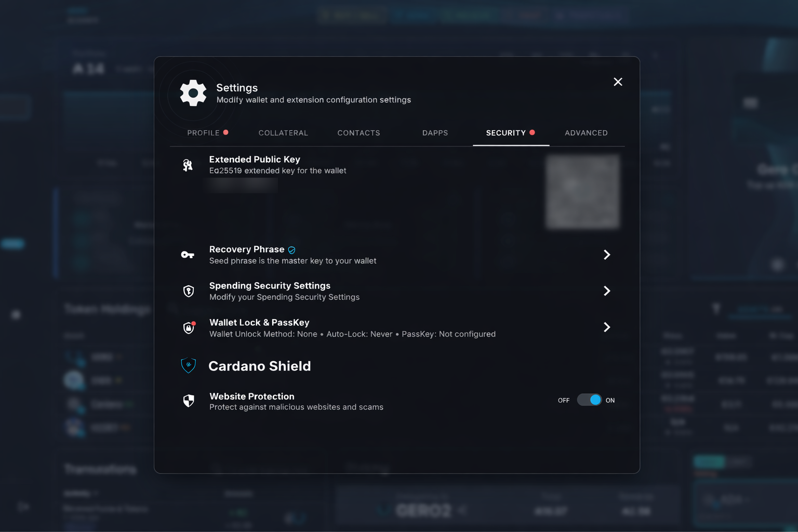Screen dimensions: 798x532
Task: Open Spending Security Settings via its chevron
Action: tap(607, 291)
